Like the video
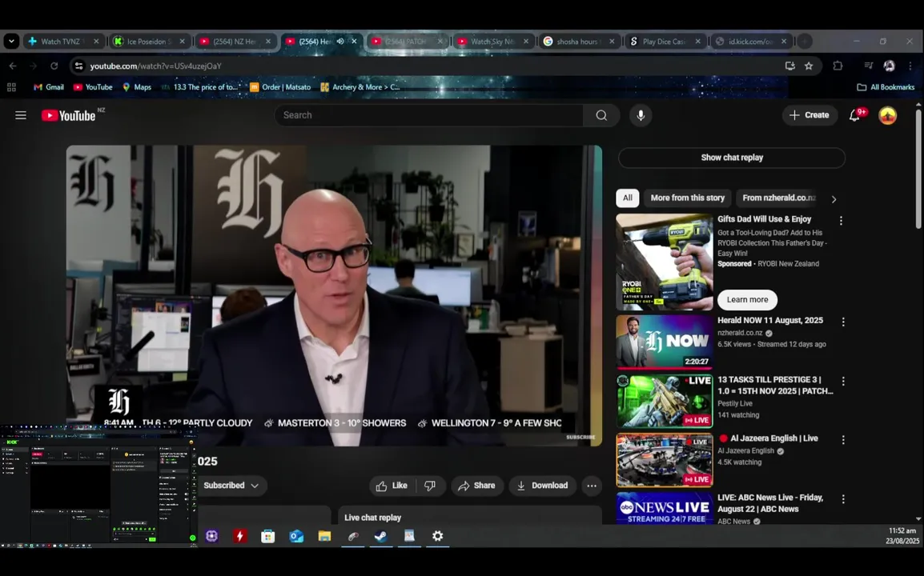The width and height of the screenshot is (924, 576). (x=392, y=486)
